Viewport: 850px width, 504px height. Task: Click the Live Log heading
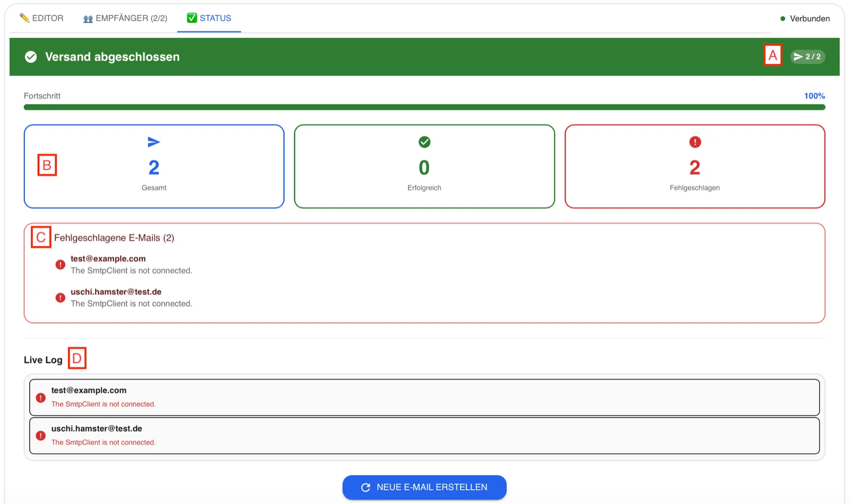coord(43,360)
